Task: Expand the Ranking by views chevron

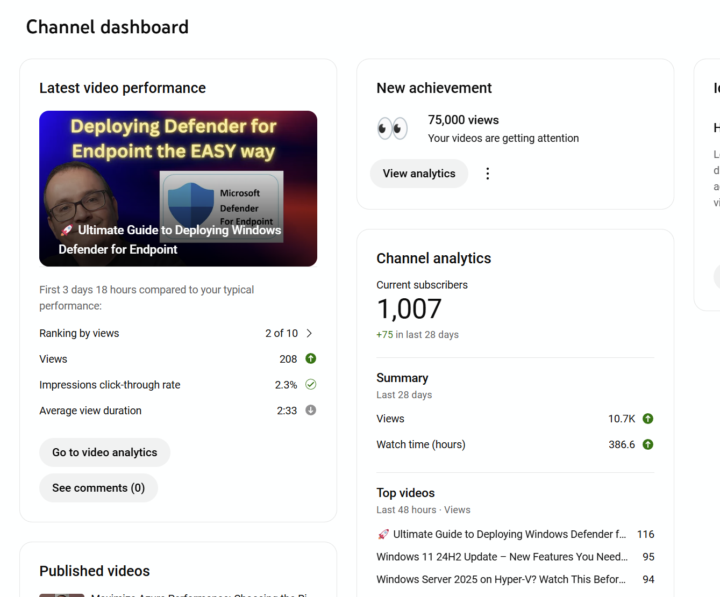Action: coord(309,333)
